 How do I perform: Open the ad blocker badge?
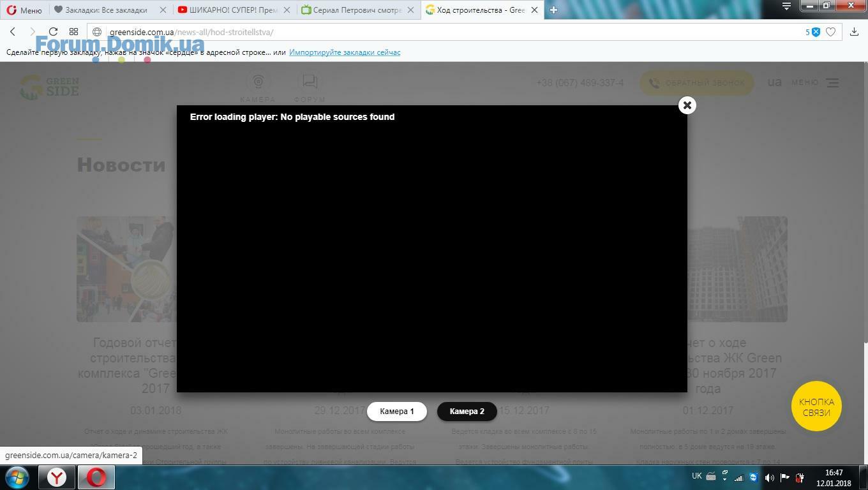coord(812,32)
